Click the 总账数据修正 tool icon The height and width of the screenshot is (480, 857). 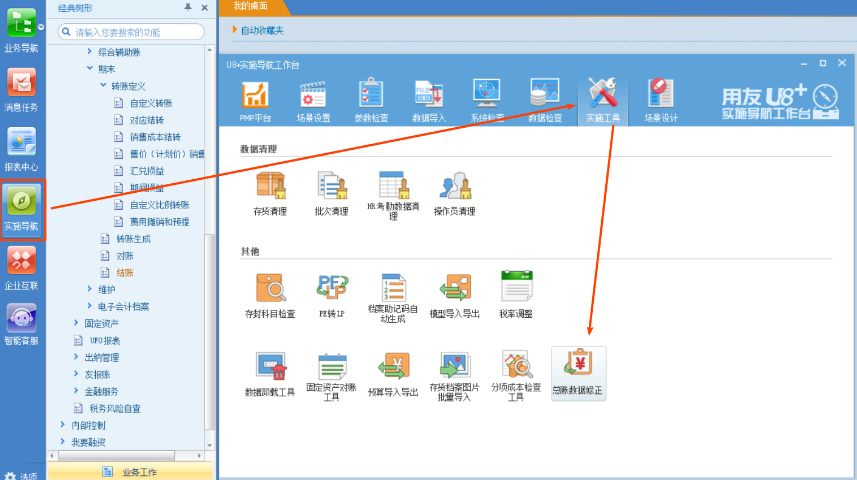(578, 371)
